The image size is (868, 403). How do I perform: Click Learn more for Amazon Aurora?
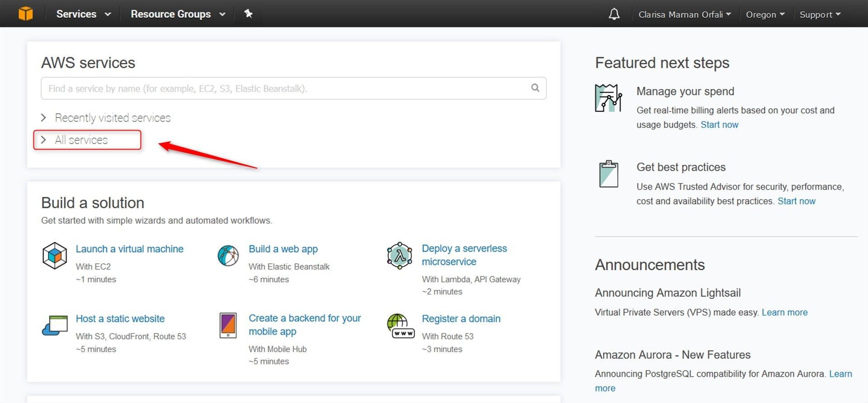(840, 374)
